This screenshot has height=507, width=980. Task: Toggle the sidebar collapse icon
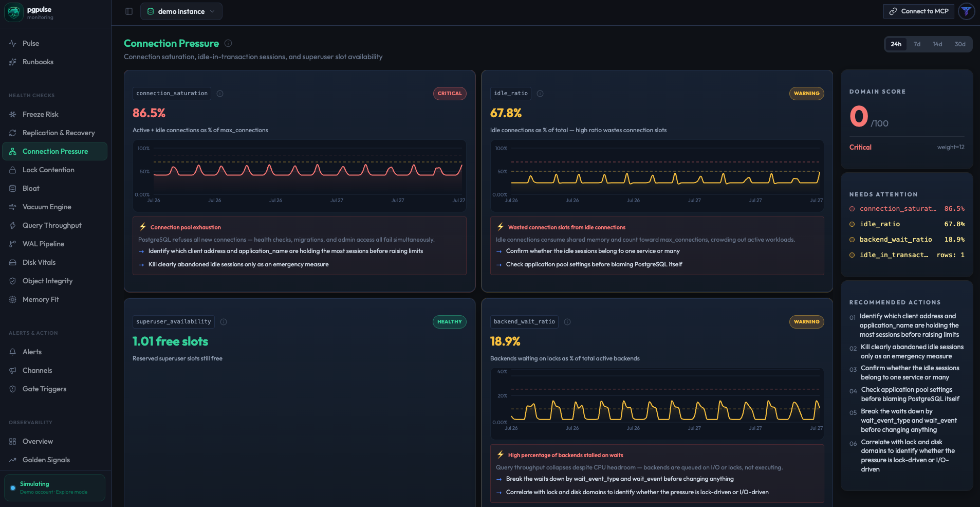click(x=129, y=11)
